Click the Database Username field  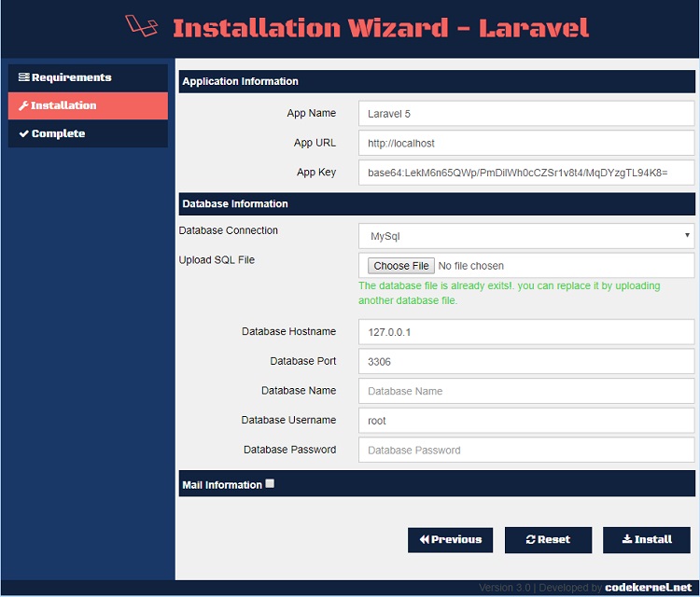(525, 421)
